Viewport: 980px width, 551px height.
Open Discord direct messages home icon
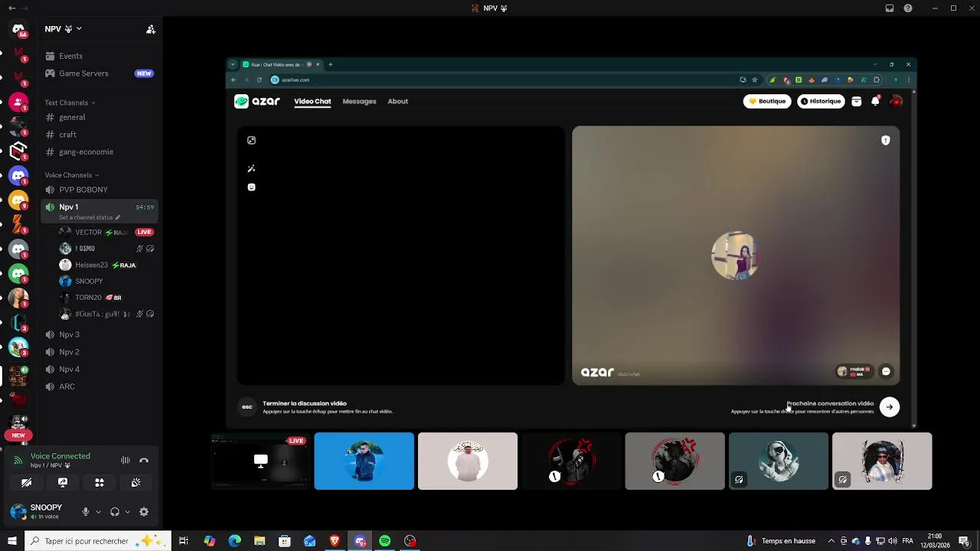(x=18, y=29)
